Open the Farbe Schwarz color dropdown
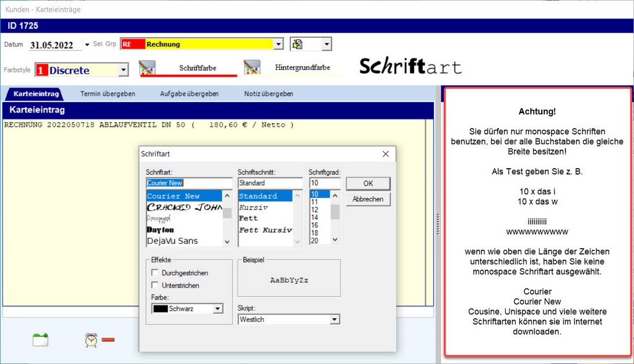The image size is (634, 364). pyautogui.click(x=218, y=309)
